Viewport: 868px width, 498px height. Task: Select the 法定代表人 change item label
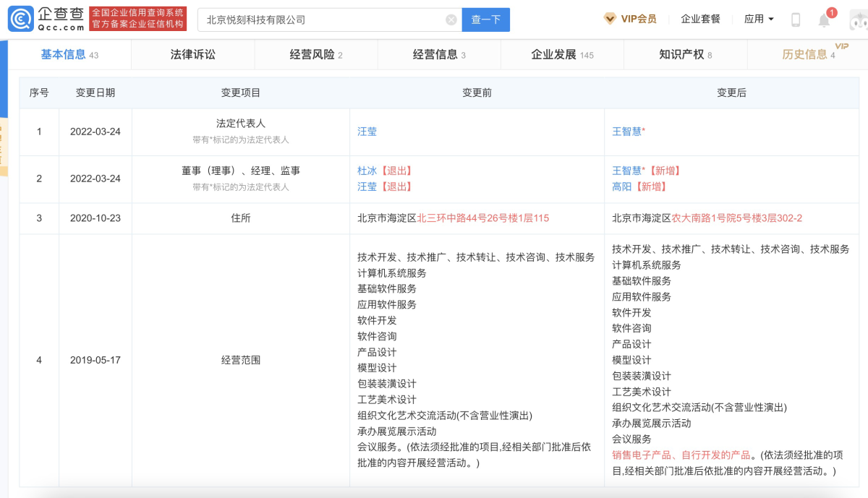tap(241, 124)
